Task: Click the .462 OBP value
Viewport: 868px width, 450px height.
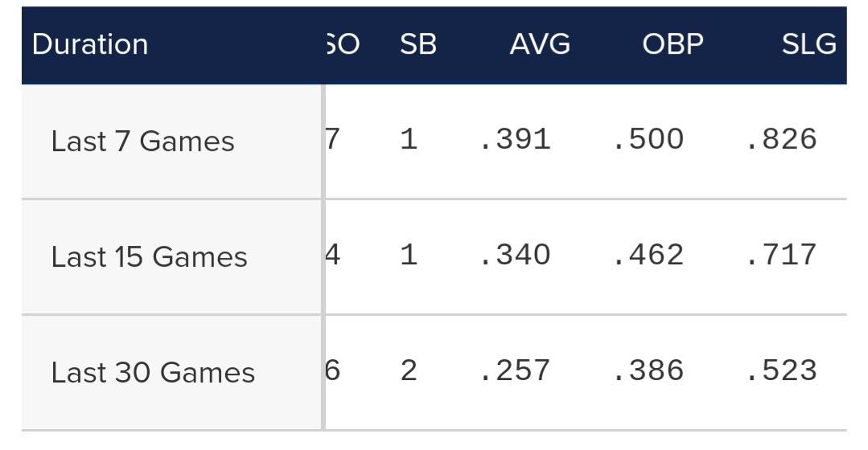Action: click(648, 255)
